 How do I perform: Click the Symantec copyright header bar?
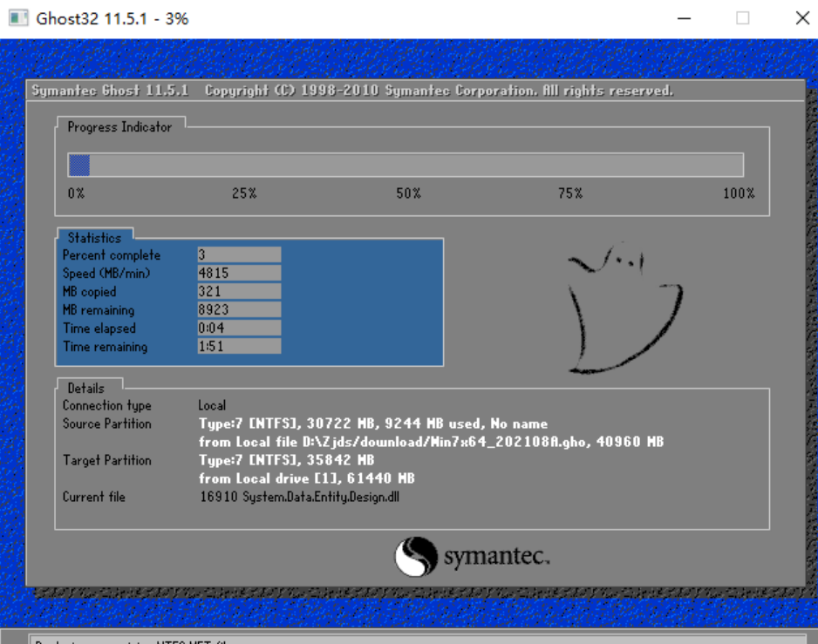point(352,91)
